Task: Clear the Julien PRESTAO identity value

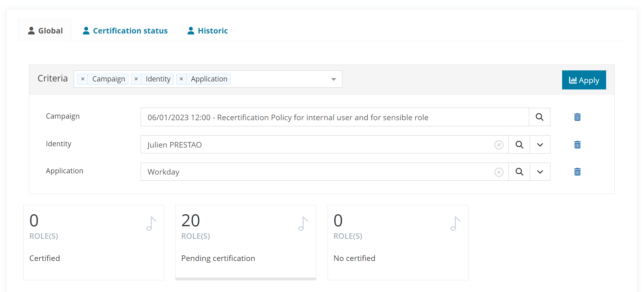Action: pos(499,145)
